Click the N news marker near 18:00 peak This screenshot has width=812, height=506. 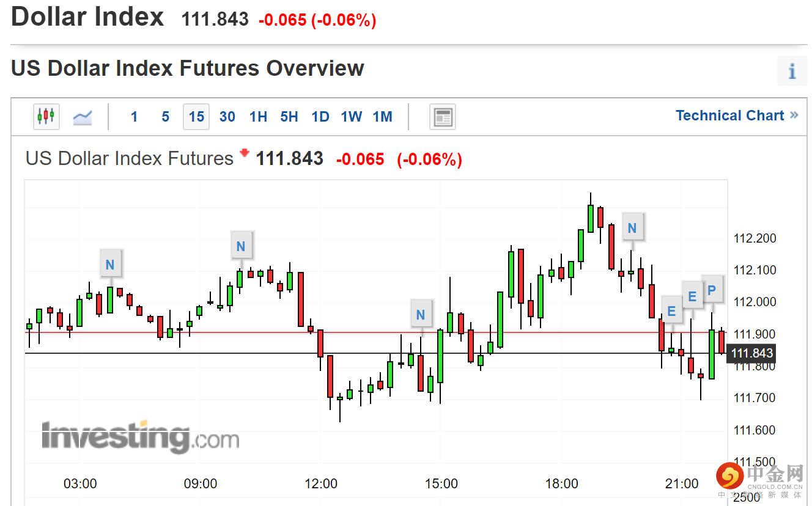[x=632, y=228]
